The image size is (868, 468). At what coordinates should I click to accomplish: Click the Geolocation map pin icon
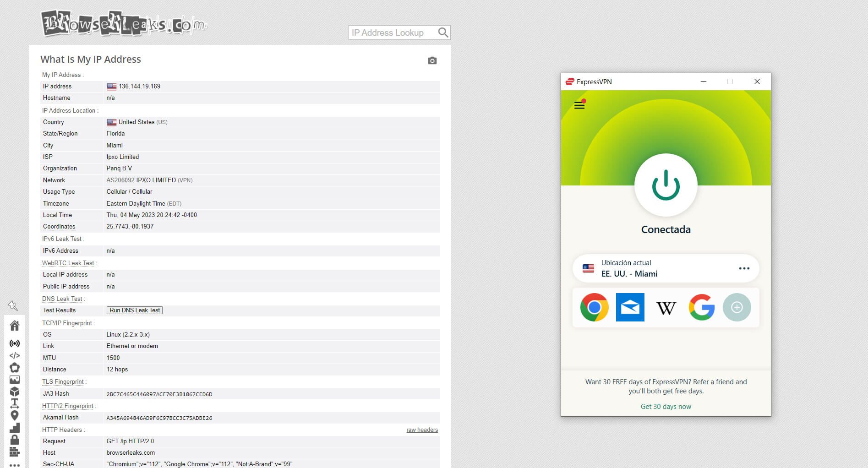pos(15,415)
